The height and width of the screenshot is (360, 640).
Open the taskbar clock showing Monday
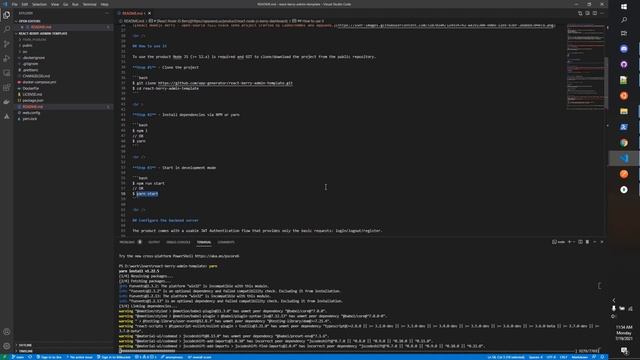(624, 333)
